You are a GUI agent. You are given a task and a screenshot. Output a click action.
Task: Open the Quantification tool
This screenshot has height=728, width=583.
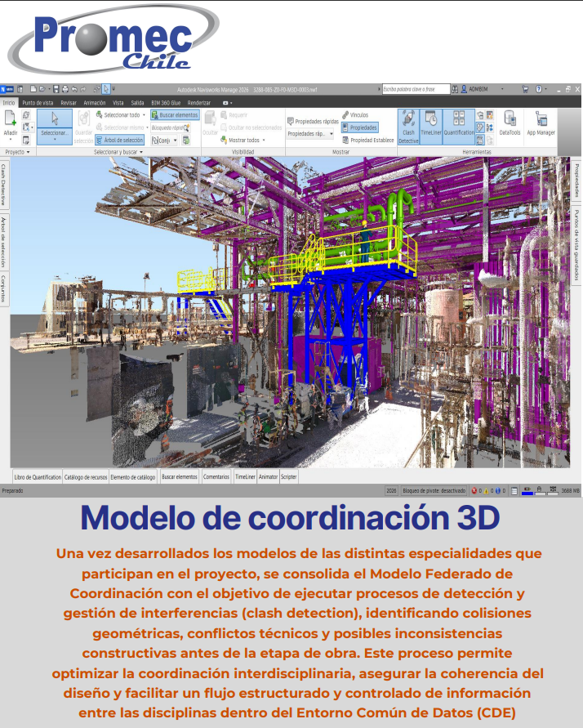point(458,127)
